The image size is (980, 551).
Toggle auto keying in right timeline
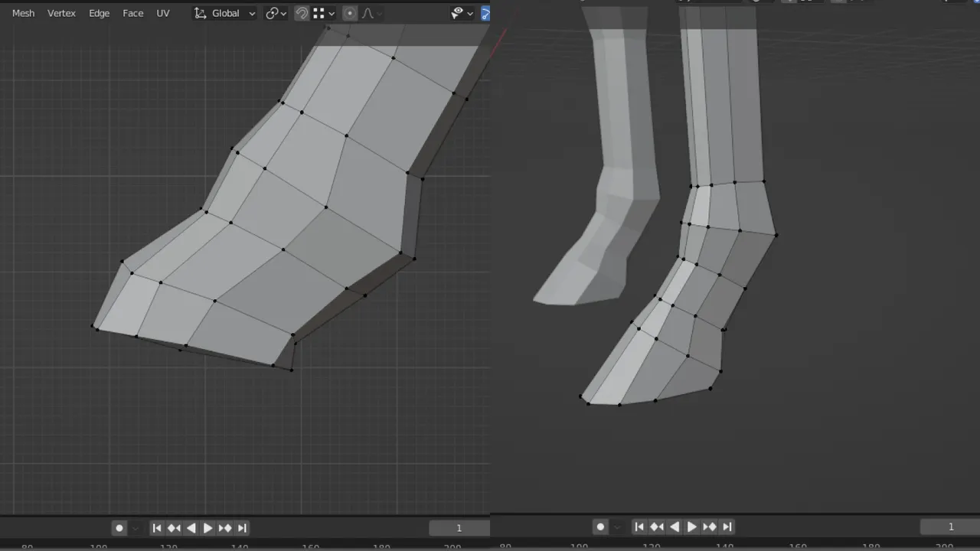click(x=601, y=527)
